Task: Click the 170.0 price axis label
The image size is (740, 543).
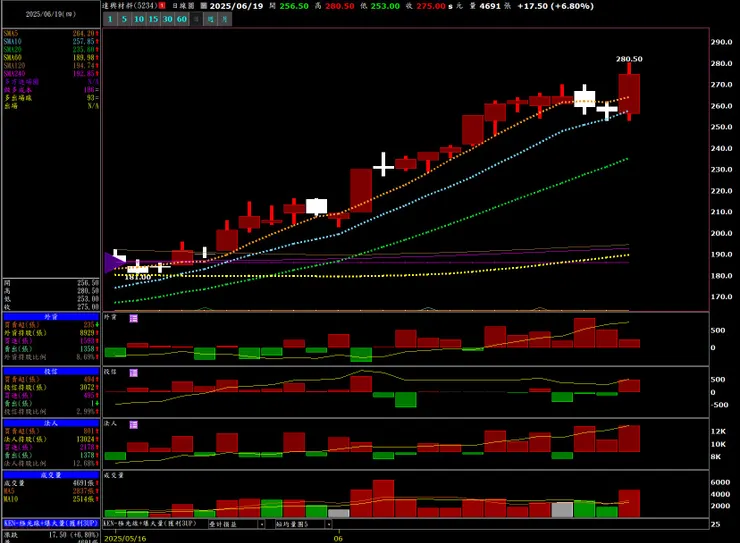Action: coord(722,297)
